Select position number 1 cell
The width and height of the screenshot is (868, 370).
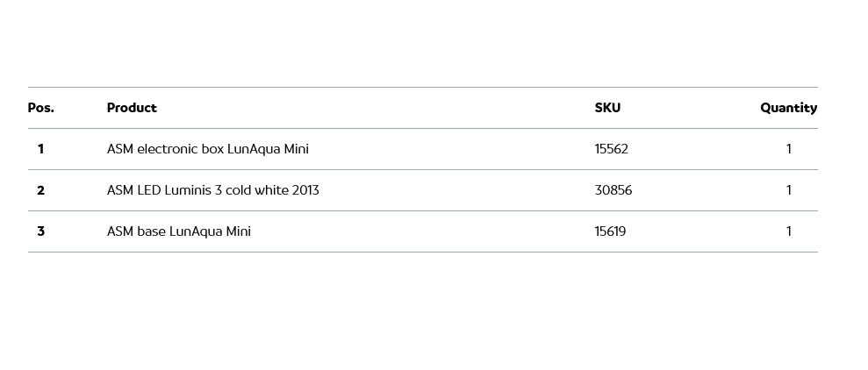[40, 149]
